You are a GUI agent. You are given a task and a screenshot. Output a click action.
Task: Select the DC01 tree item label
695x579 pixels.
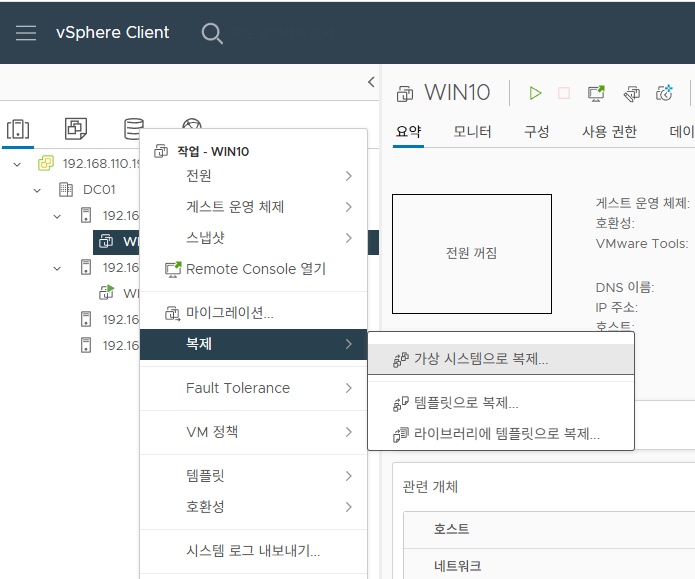(99, 190)
